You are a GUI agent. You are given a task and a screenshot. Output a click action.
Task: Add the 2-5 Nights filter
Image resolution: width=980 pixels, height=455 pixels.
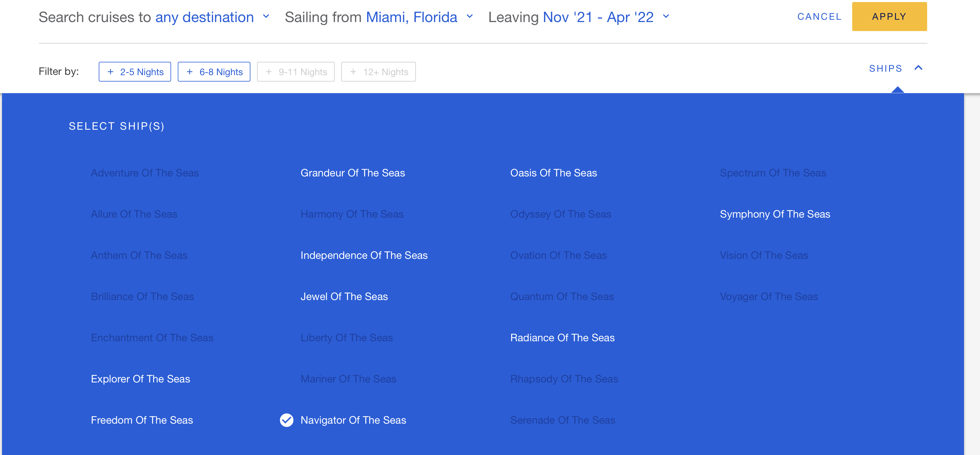(x=135, y=72)
